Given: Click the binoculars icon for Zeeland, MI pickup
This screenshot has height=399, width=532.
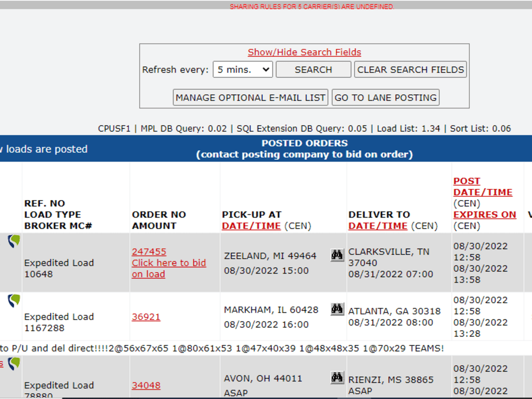Looking at the screenshot, I should [x=337, y=255].
